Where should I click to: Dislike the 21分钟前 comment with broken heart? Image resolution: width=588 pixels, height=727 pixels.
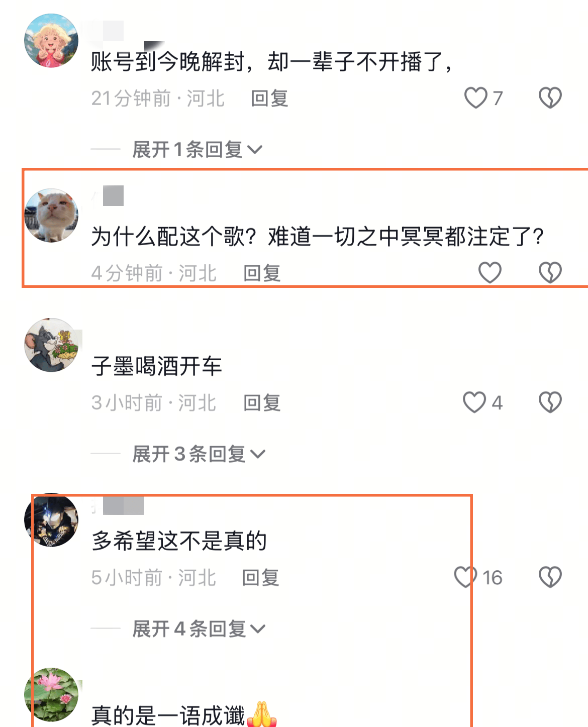coord(550,97)
